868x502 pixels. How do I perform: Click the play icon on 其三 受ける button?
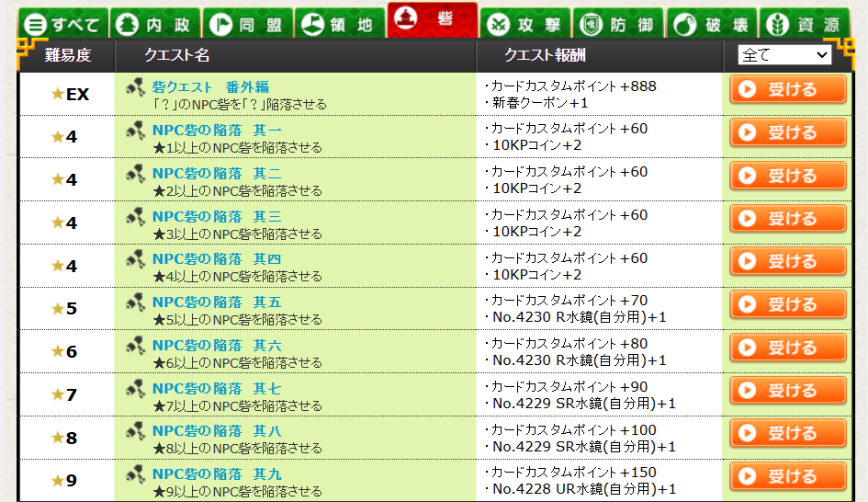click(x=748, y=219)
